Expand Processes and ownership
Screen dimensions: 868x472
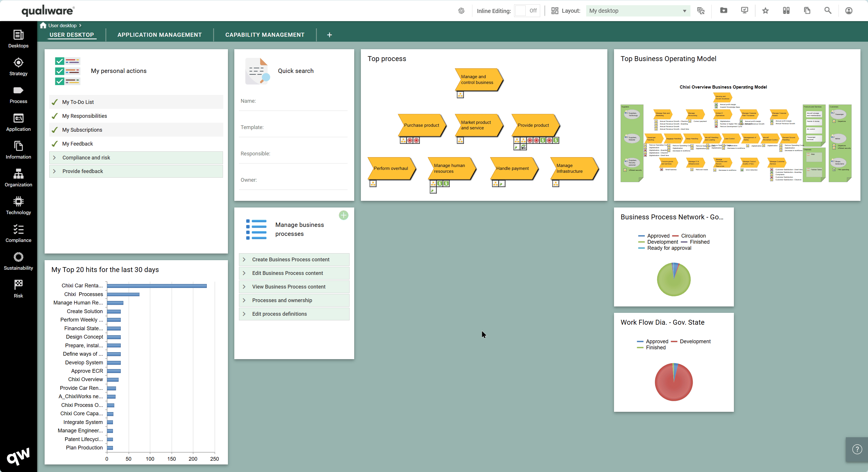294,300
